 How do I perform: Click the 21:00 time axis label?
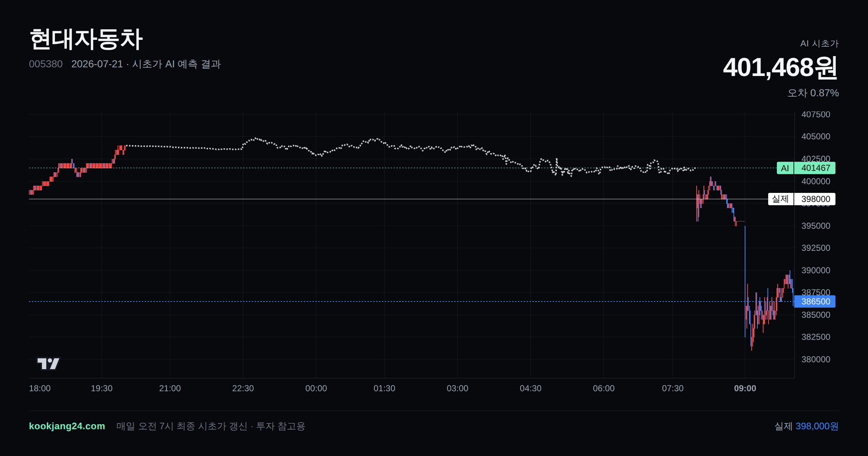170,388
